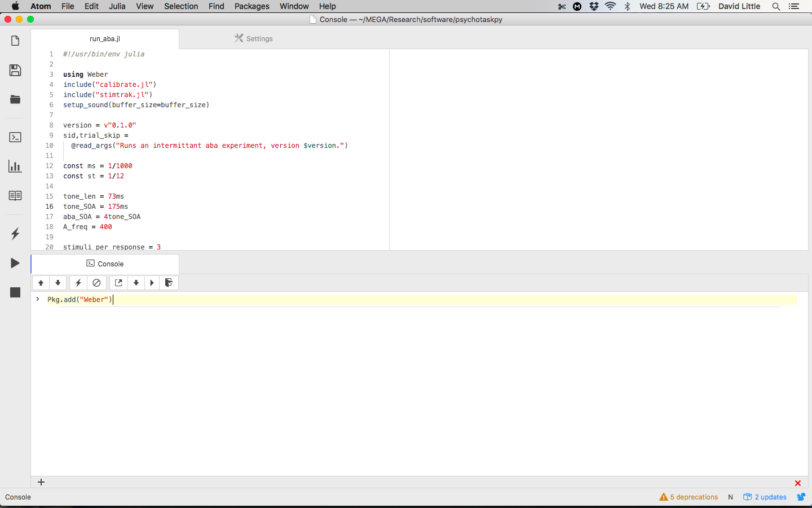Click the include("calibrate.jl") line

109,85
